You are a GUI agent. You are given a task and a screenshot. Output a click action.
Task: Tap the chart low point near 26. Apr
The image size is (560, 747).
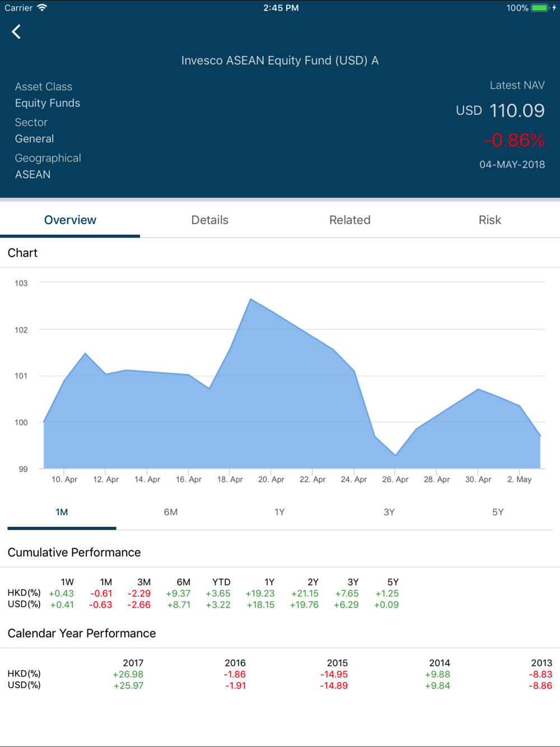395,455
